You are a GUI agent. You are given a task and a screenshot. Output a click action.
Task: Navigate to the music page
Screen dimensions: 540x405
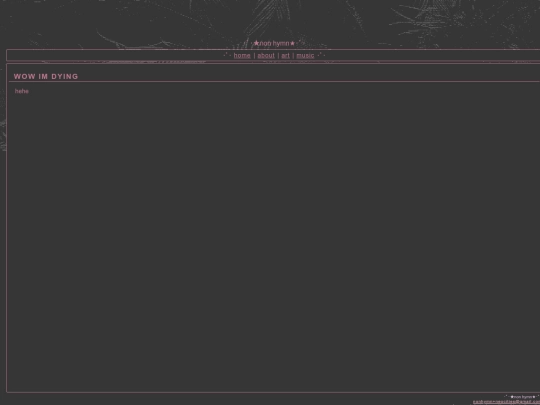click(x=305, y=55)
